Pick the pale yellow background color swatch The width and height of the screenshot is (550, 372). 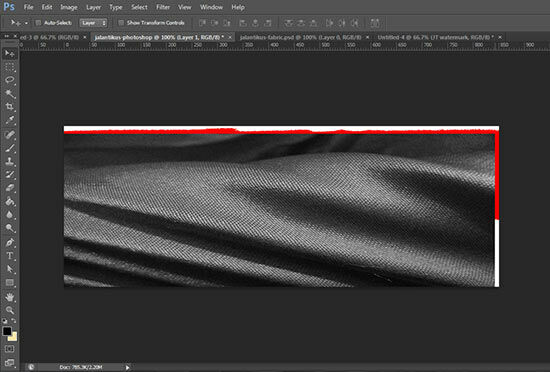click(x=14, y=338)
